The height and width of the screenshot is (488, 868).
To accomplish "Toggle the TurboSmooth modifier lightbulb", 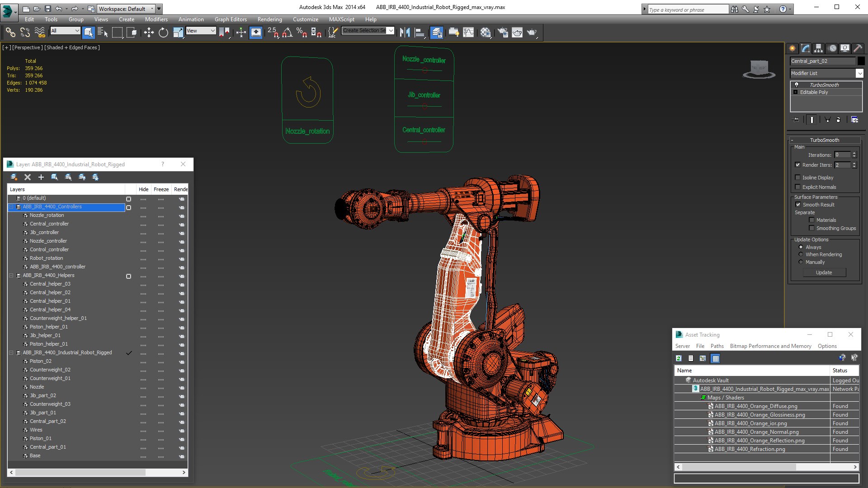I will (x=797, y=84).
